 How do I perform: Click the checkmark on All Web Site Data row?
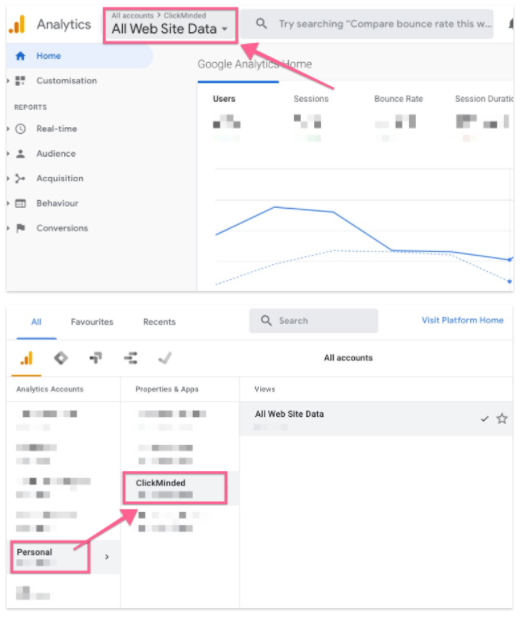(485, 419)
